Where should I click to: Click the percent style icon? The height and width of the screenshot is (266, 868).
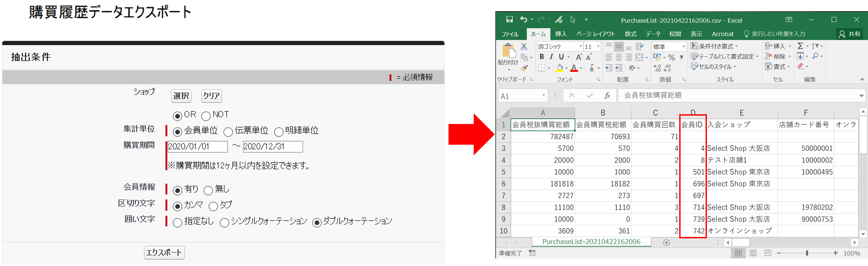pos(671,57)
